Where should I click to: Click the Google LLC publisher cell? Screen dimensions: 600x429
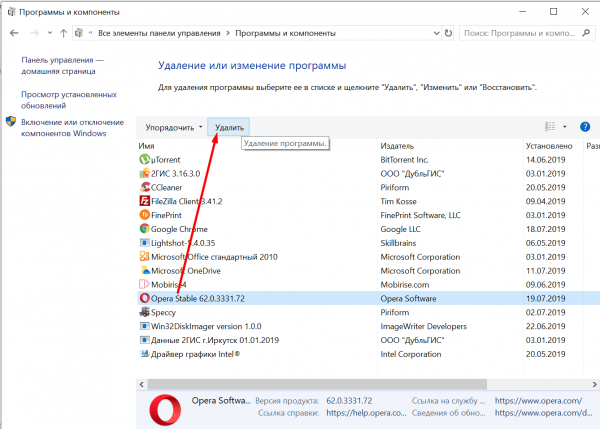tap(400, 229)
